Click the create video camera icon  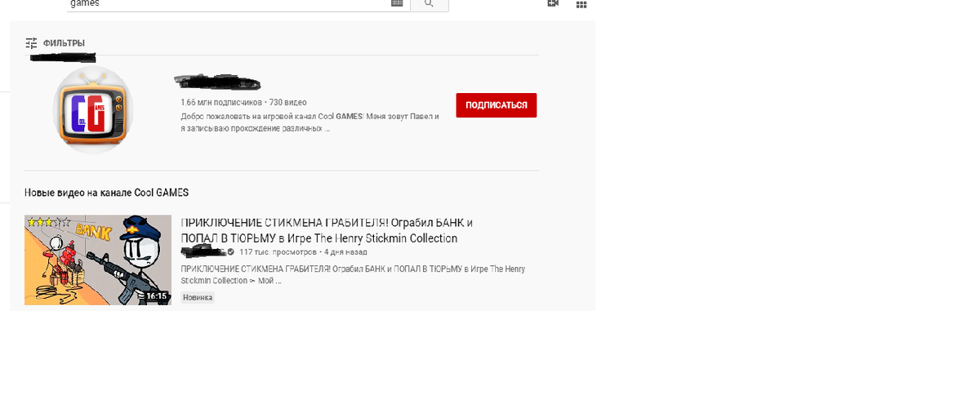[553, 3]
